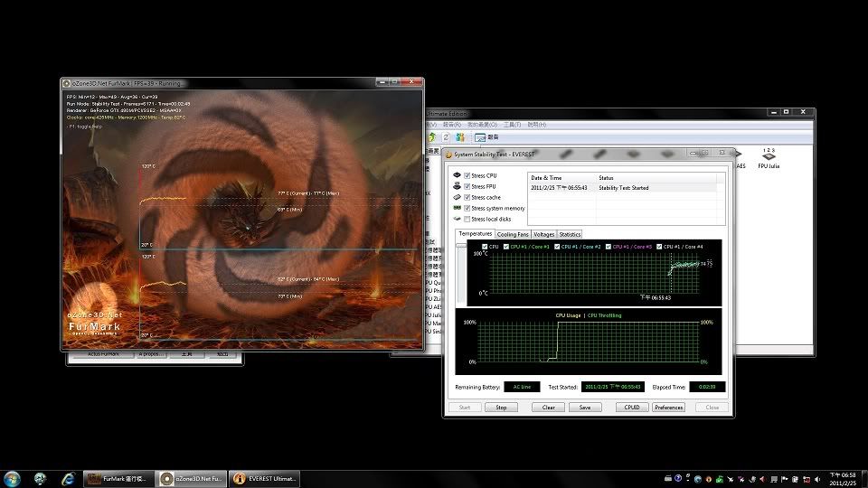Open the 報告(R) menu in EVEREST
The width and height of the screenshot is (868, 488).
[x=452, y=125]
